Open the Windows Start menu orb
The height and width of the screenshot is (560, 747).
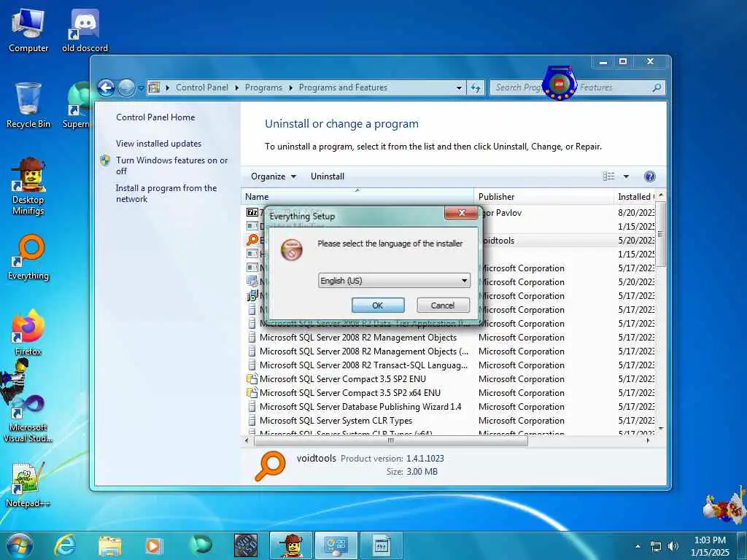click(x=20, y=545)
